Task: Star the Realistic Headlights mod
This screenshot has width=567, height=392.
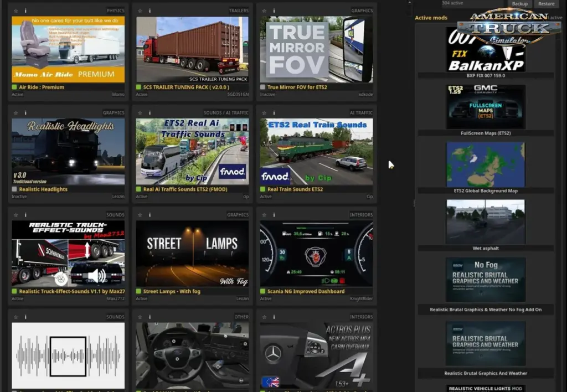Action: click(16, 113)
